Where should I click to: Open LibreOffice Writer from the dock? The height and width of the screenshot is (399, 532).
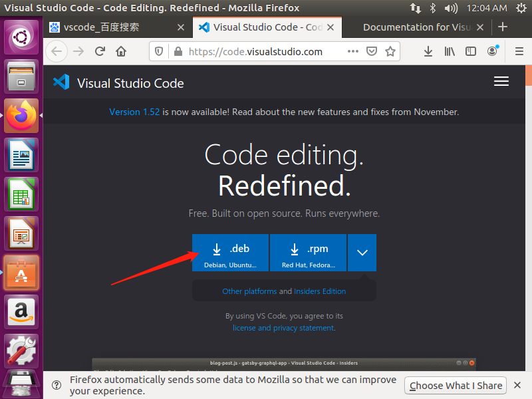click(x=21, y=155)
